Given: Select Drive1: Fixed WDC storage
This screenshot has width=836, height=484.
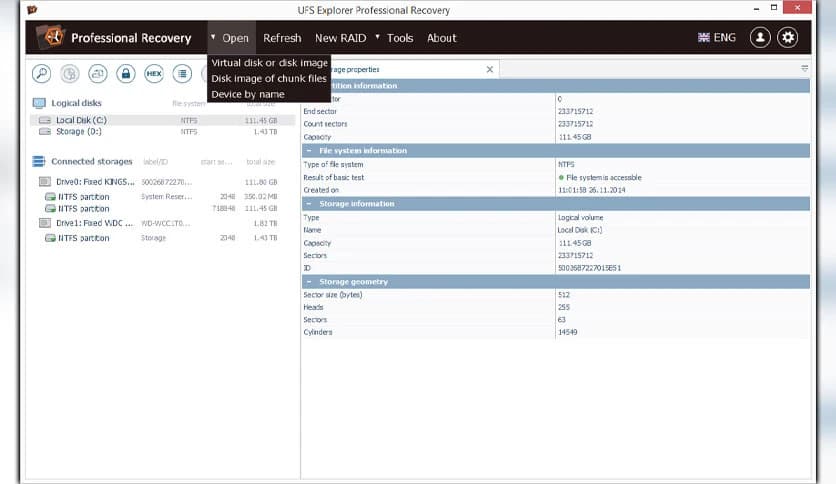Looking at the screenshot, I should point(95,223).
